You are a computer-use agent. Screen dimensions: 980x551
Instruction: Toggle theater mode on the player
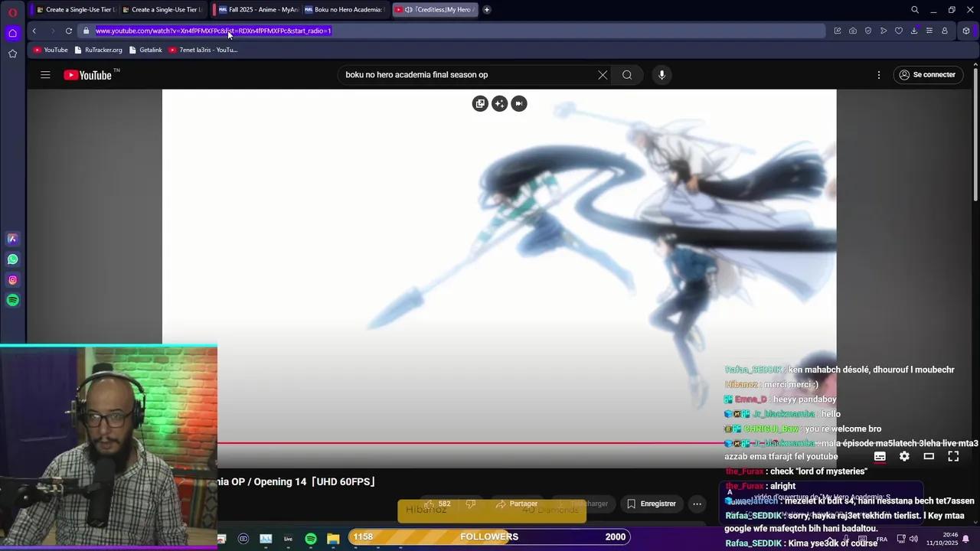pos(929,456)
